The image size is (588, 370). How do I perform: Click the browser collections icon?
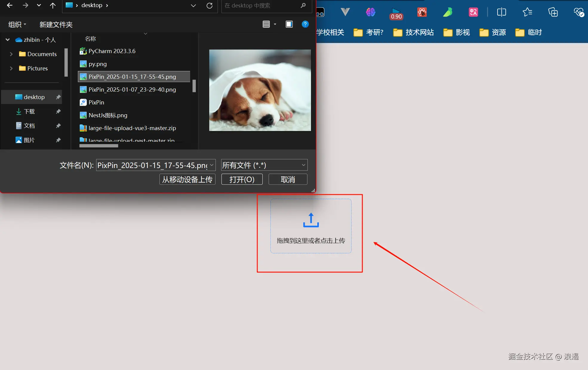[553, 12]
